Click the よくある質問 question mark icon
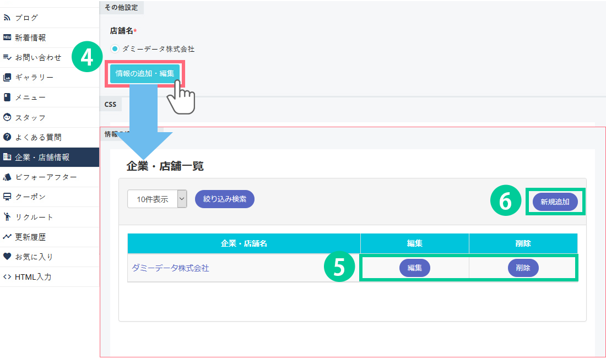The height and width of the screenshot is (364, 606). tap(7, 137)
